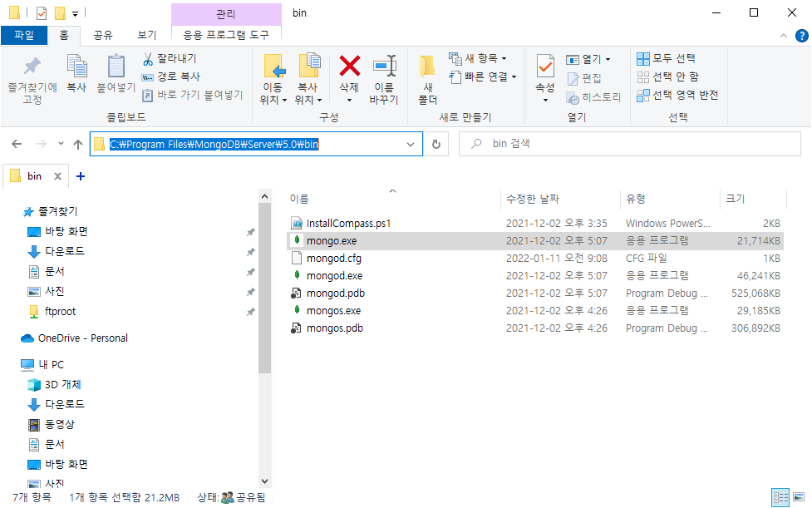Select mongod.cfg file
Image resolution: width=812 pixels, height=508 pixels.
(x=535, y=258)
